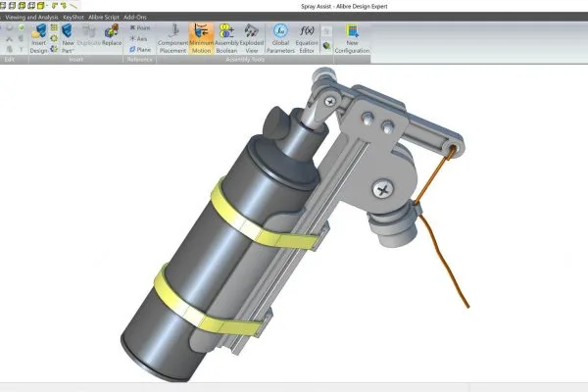Open the Assembly Boolean tool
588x392 pixels.
point(226,38)
